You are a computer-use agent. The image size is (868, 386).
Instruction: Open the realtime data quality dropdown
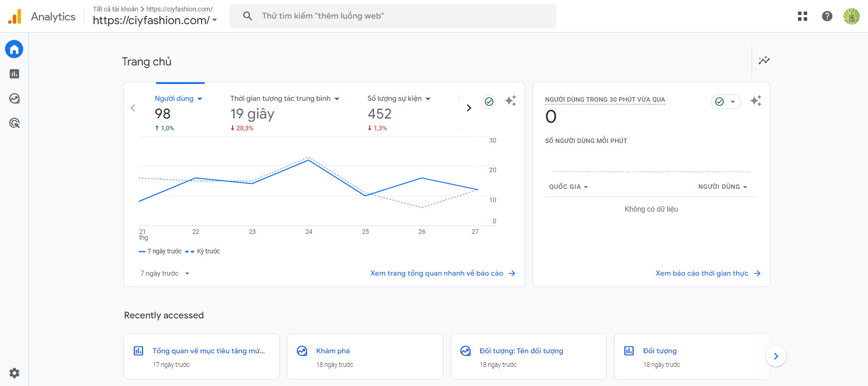coord(726,102)
